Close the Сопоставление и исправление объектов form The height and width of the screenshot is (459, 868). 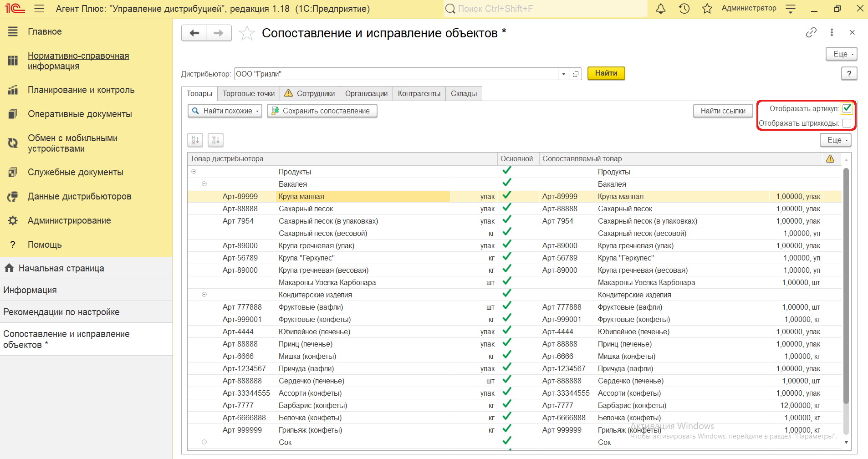(x=852, y=32)
